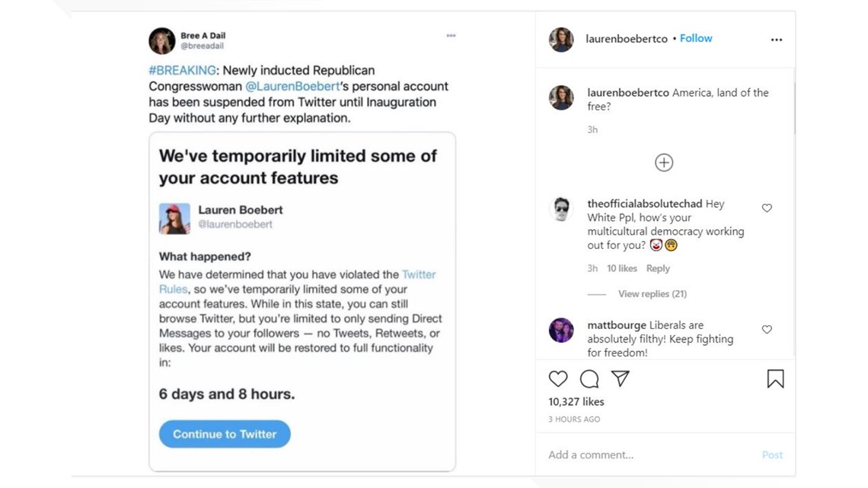Open comments via speech bubble icon
This screenshot has width=868, height=488.
[x=589, y=379]
